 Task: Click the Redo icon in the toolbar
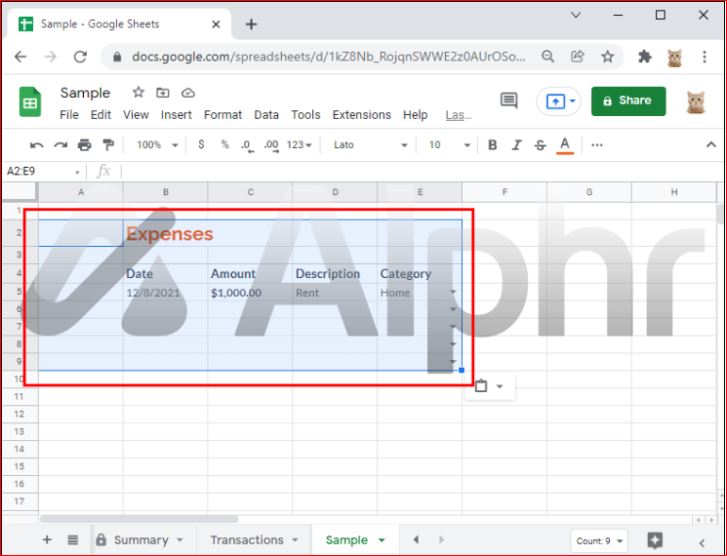click(61, 145)
